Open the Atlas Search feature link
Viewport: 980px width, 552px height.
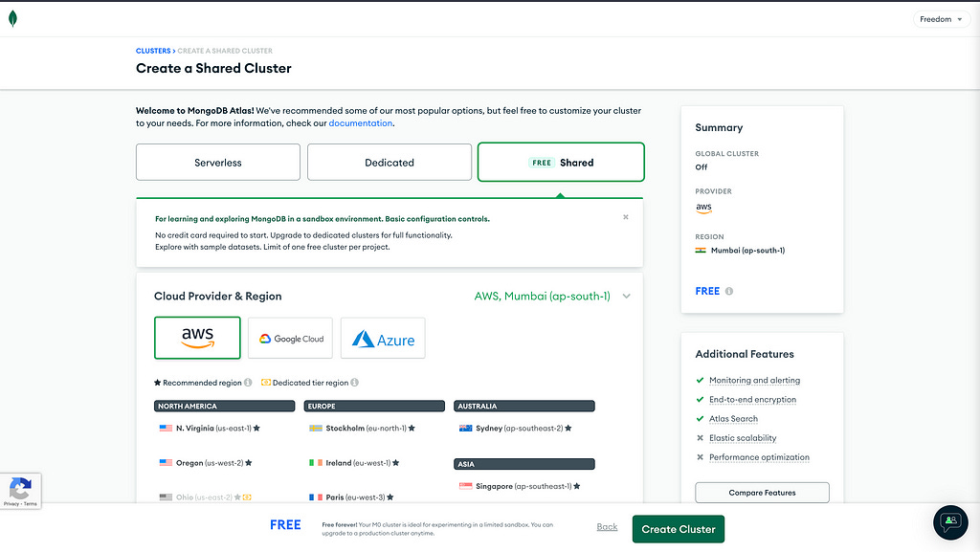click(x=733, y=419)
